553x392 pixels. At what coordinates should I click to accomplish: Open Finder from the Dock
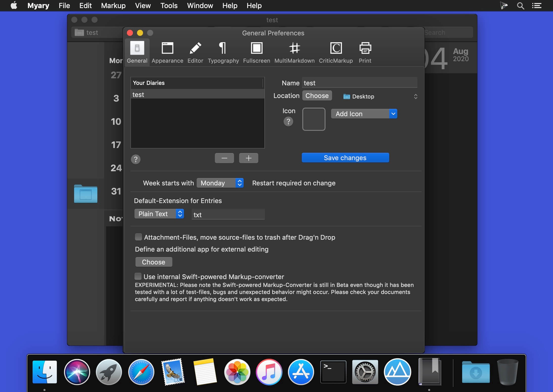(x=45, y=372)
